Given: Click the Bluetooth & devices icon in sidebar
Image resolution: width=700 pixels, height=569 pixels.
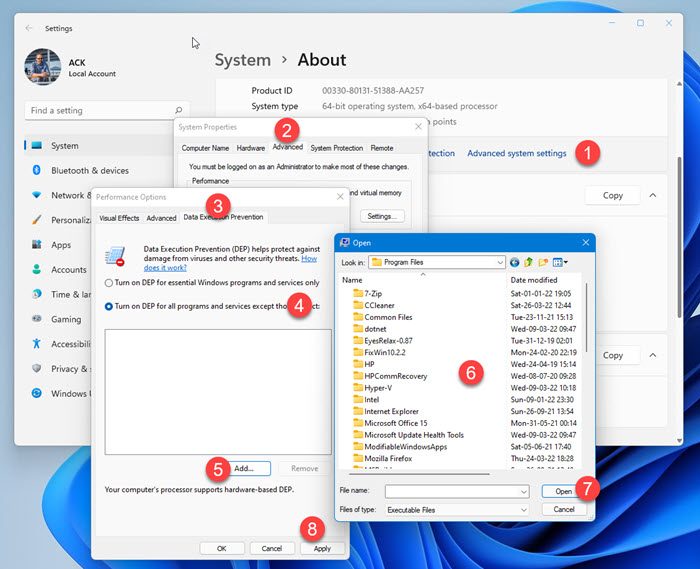Looking at the screenshot, I should click(x=37, y=171).
